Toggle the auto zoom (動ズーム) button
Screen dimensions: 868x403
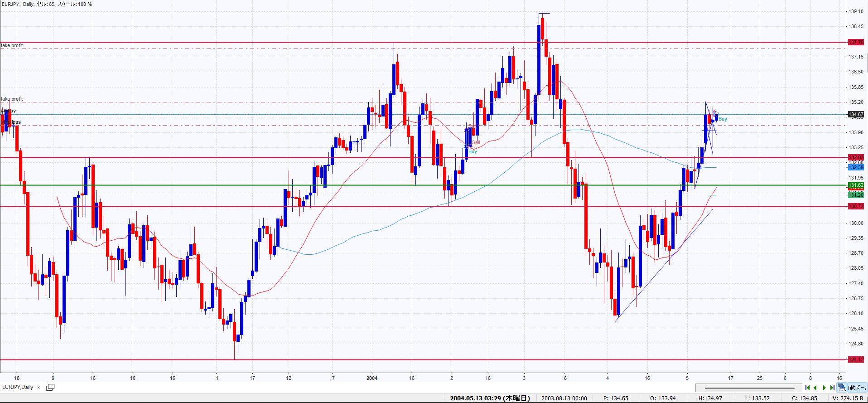click(x=857, y=388)
